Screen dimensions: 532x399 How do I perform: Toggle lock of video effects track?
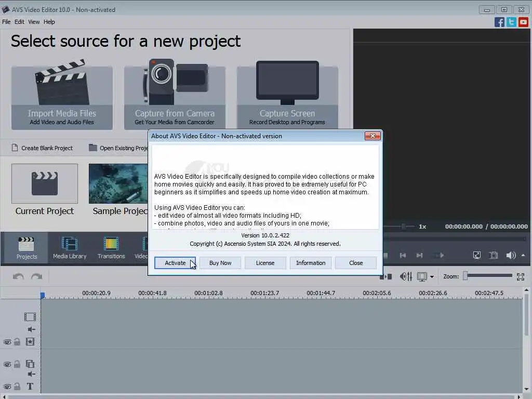[17, 342]
